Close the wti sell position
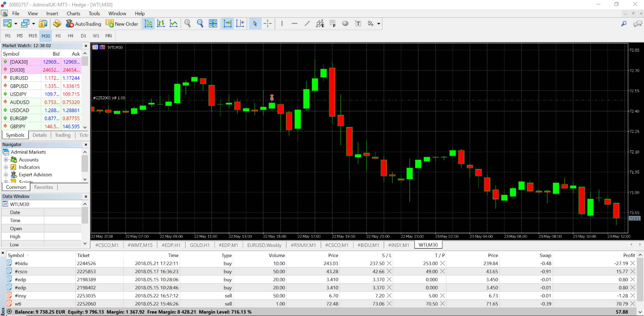Screen dimensions: 644x316 click(x=633, y=304)
